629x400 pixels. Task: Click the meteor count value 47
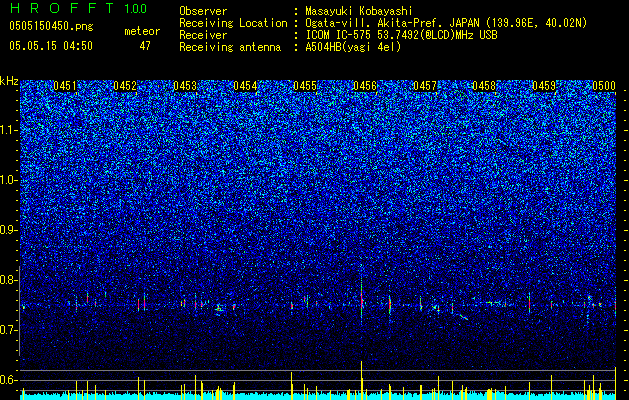[x=145, y=46]
